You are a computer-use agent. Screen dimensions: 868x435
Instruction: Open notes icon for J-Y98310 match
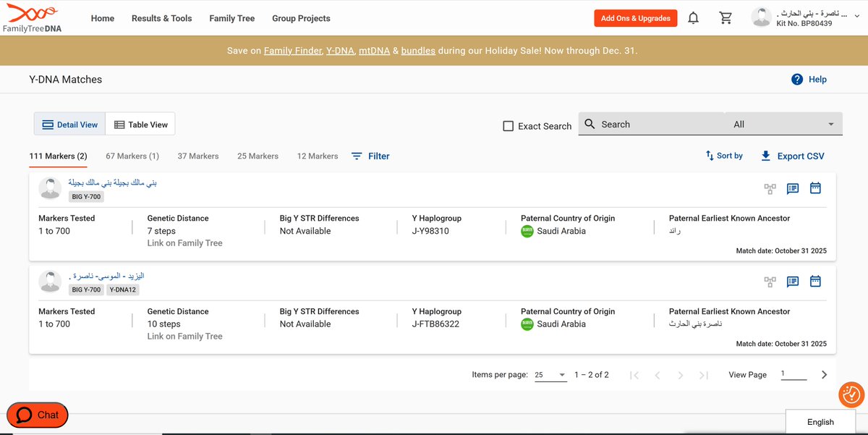tap(793, 189)
